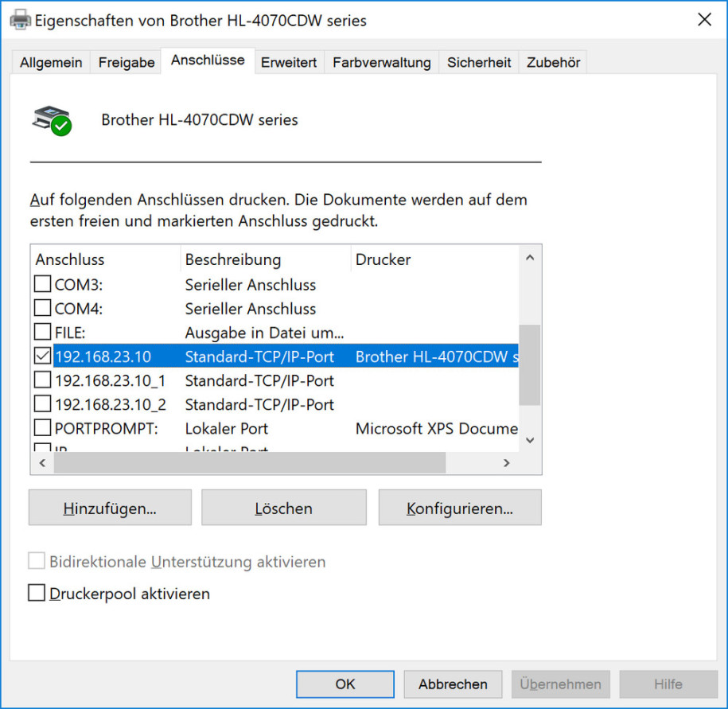
Task: Close the printer properties dialog
Action: pyautogui.click(x=704, y=20)
